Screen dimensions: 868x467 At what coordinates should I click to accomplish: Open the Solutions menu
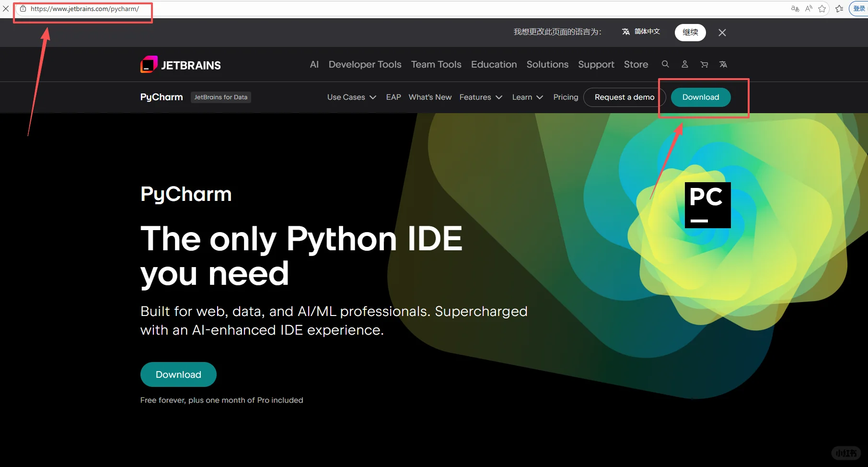pyautogui.click(x=547, y=64)
